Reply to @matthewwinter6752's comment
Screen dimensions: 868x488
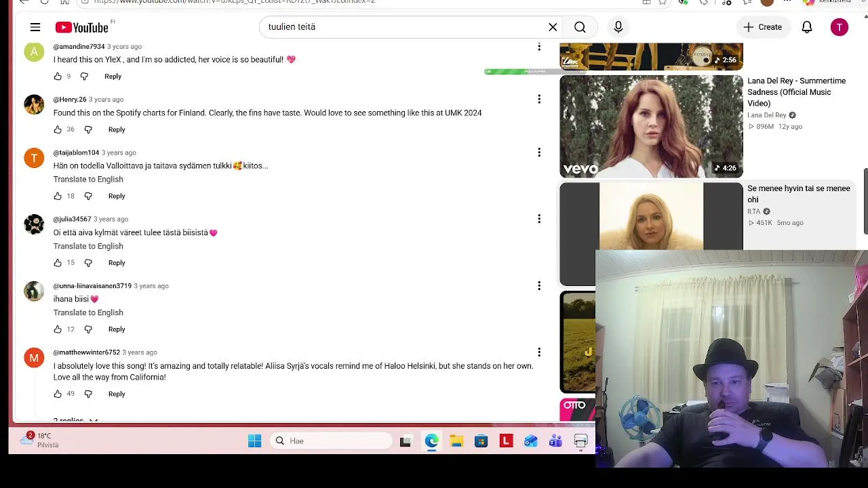(x=117, y=394)
